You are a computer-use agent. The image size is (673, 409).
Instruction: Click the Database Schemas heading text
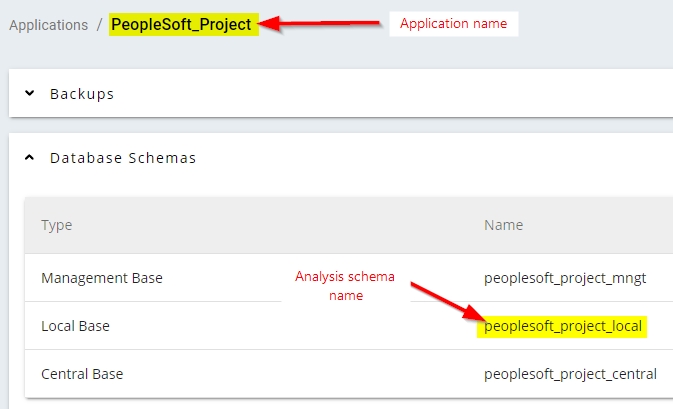point(123,158)
